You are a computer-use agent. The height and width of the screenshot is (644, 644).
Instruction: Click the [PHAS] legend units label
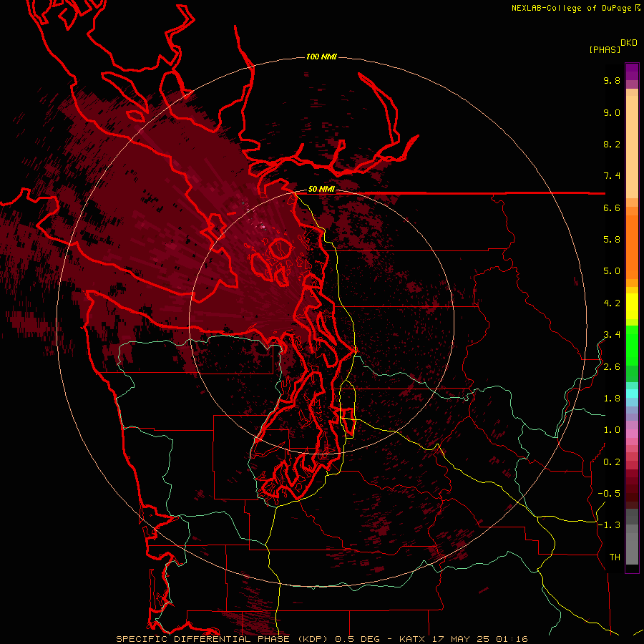pyautogui.click(x=605, y=49)
